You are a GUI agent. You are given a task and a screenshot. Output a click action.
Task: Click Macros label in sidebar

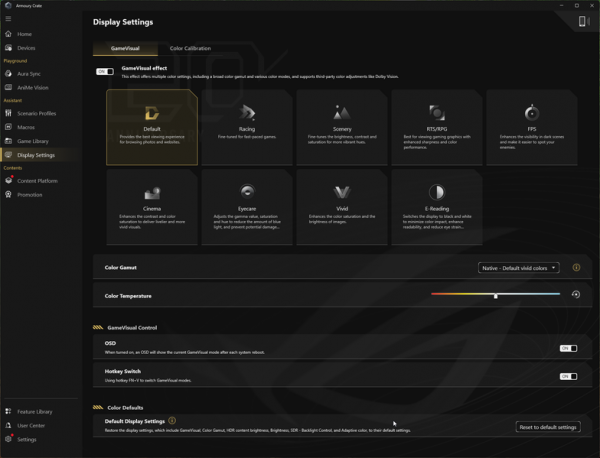(26, 127)
